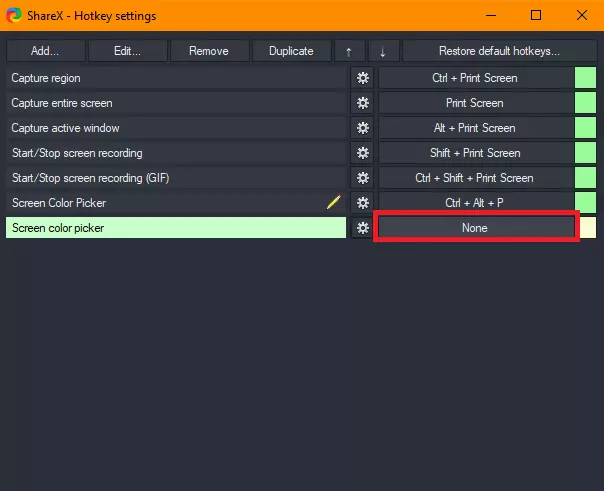Open settings gear for Capture region

(363, 78)
